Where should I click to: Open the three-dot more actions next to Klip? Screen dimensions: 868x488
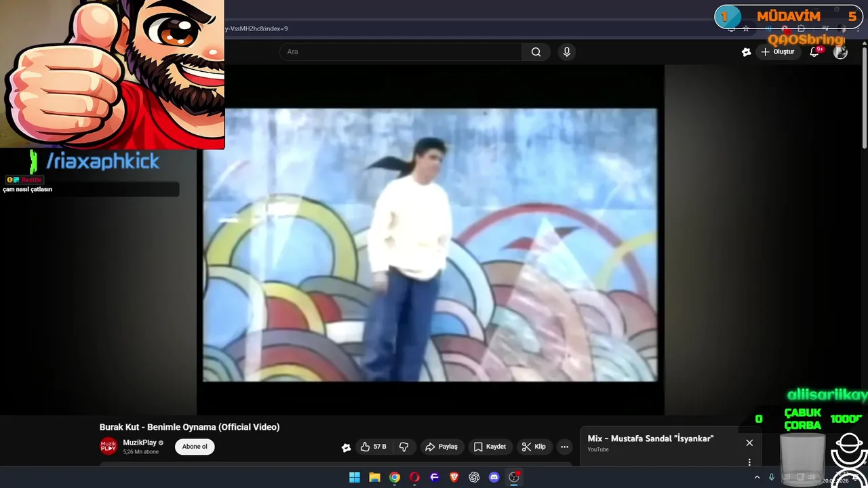[x=564, y=447]
